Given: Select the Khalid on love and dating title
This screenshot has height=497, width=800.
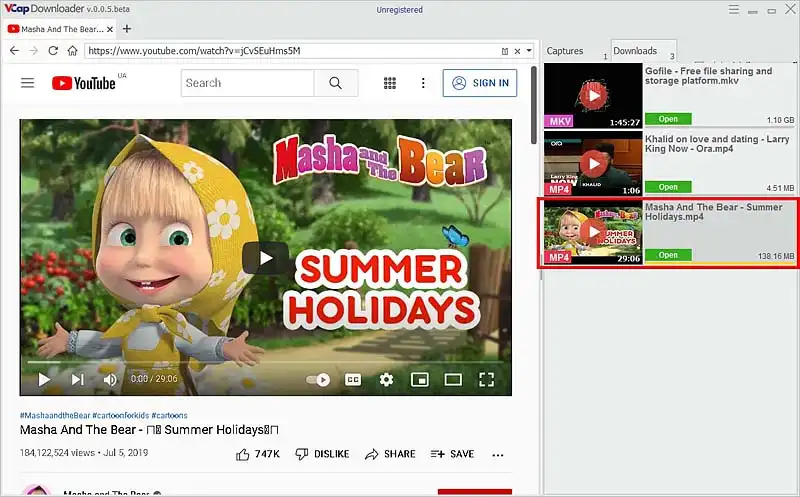Looking at the screenshot, I should point(717,144).
